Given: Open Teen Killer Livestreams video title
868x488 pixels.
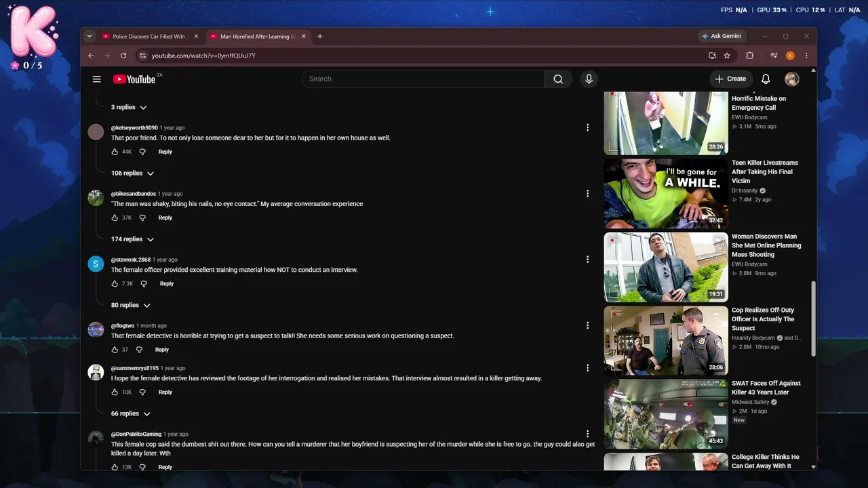Looking at the screenshot, I should click(765, 172).
